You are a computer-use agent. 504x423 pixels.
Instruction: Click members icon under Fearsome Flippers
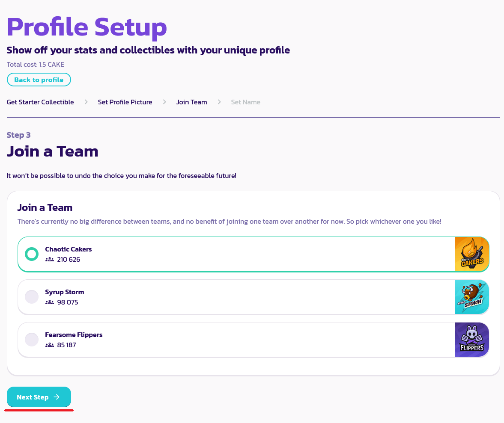[50, 345]
